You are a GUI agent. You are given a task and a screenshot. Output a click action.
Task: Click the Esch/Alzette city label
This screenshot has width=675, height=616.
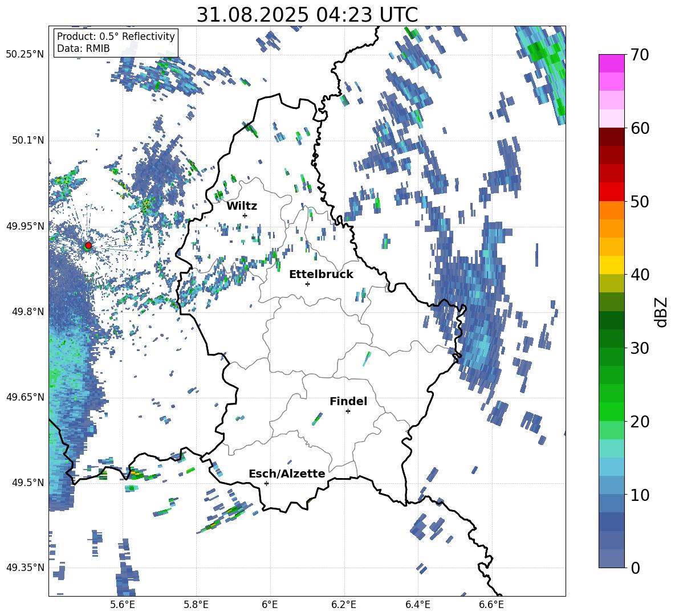point(287,474)
